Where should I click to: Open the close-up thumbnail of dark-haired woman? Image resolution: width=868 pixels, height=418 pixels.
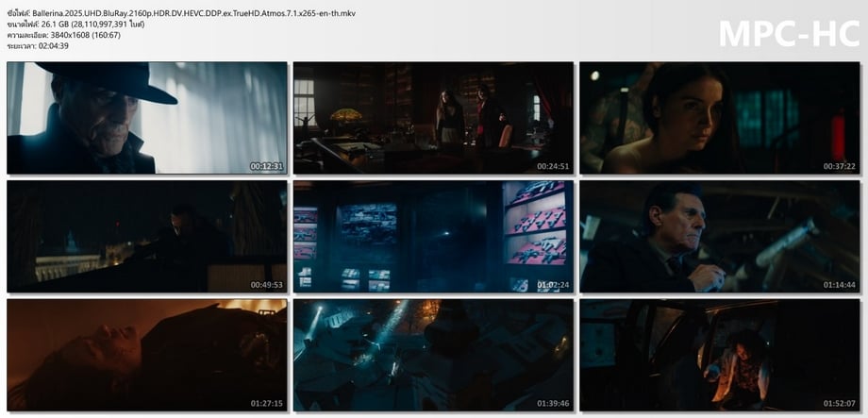pos(719,118)
